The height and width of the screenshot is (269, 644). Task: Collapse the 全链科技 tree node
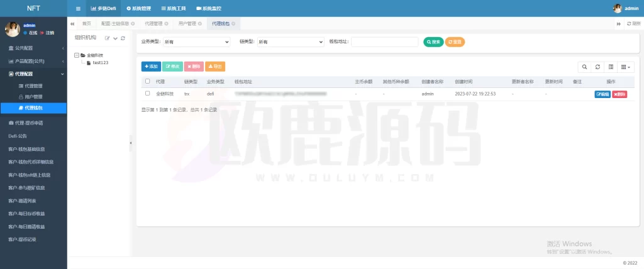click(x=77, y=55)
